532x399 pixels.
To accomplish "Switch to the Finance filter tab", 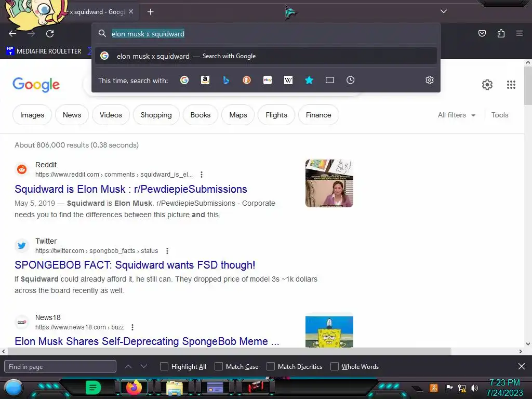I will click(x=318, y=115).
